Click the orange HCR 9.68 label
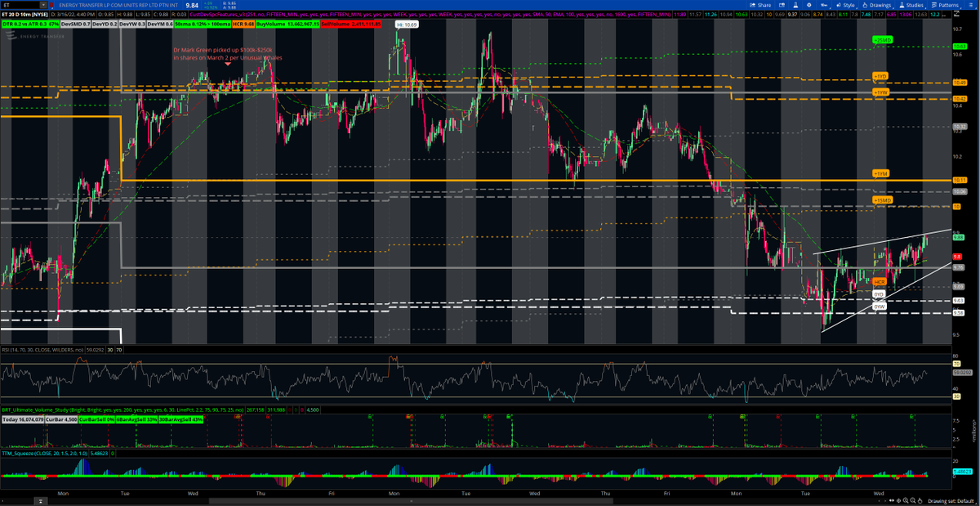980x506 pixels. coord(243,24)
